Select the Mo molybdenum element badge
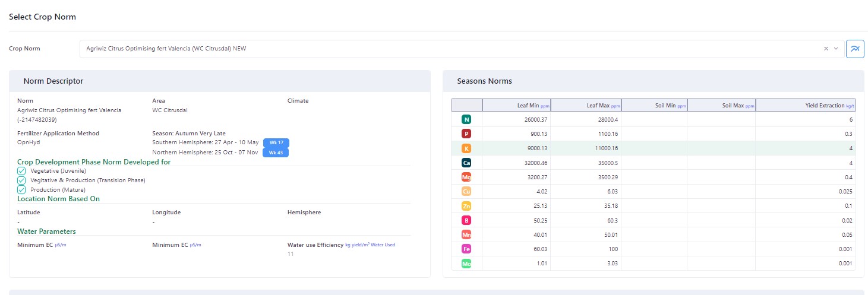This screenshot has width=868, height=295. tap(466, 264)
